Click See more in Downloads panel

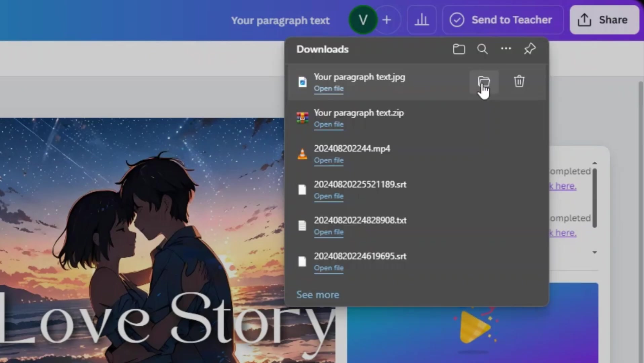(x=318, y=295)
